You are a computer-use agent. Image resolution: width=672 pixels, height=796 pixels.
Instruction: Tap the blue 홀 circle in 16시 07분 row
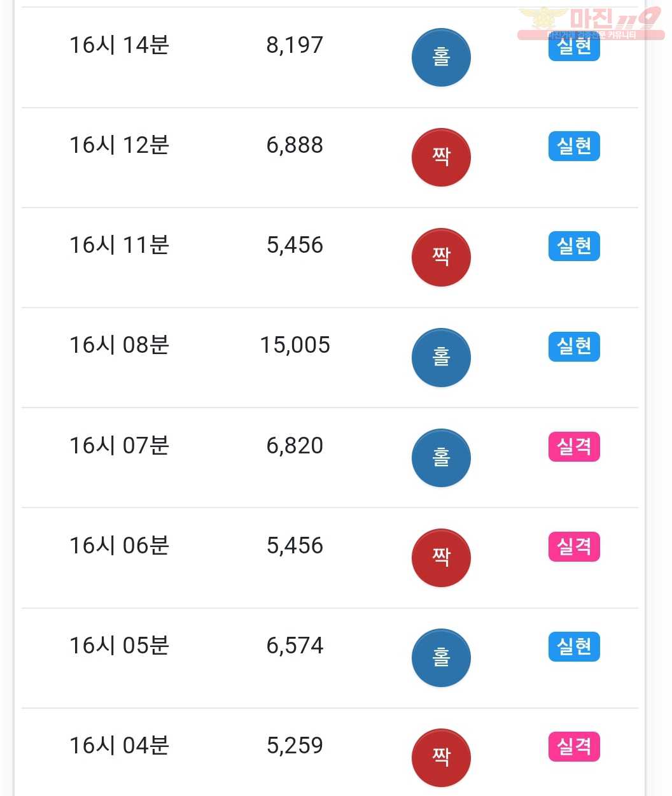(441, 458)
